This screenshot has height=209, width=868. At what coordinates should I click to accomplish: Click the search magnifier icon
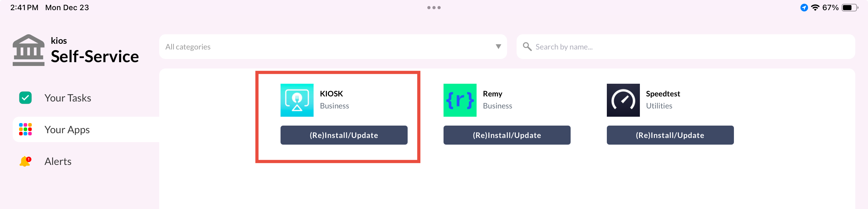[527, 46]
